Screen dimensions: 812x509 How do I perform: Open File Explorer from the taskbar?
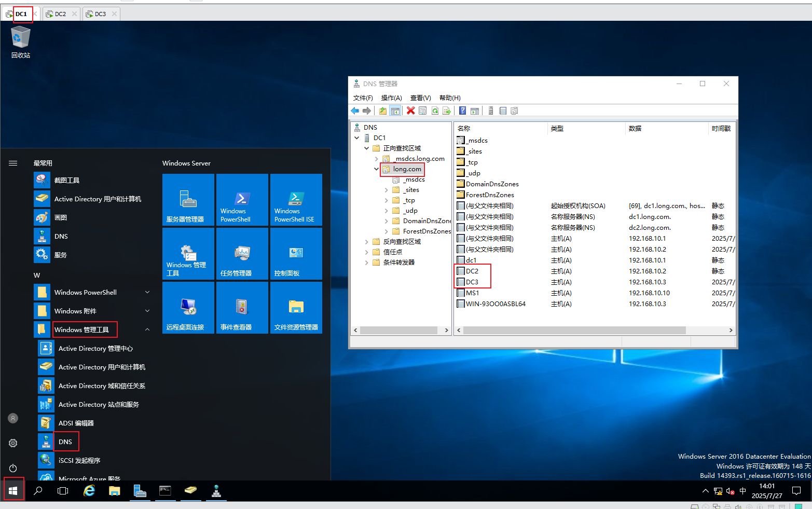coord(114,490)
